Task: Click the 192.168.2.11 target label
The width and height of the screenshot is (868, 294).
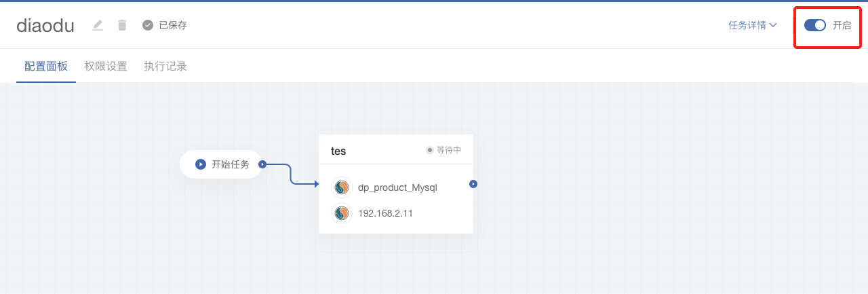Action: tap(385, 213)
